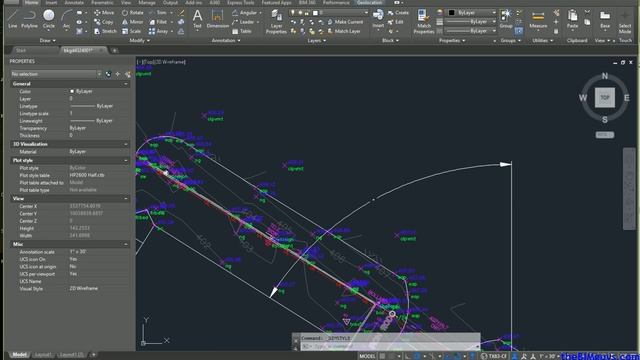Expand the Draw panel dropdown

(x=48, y=40)
